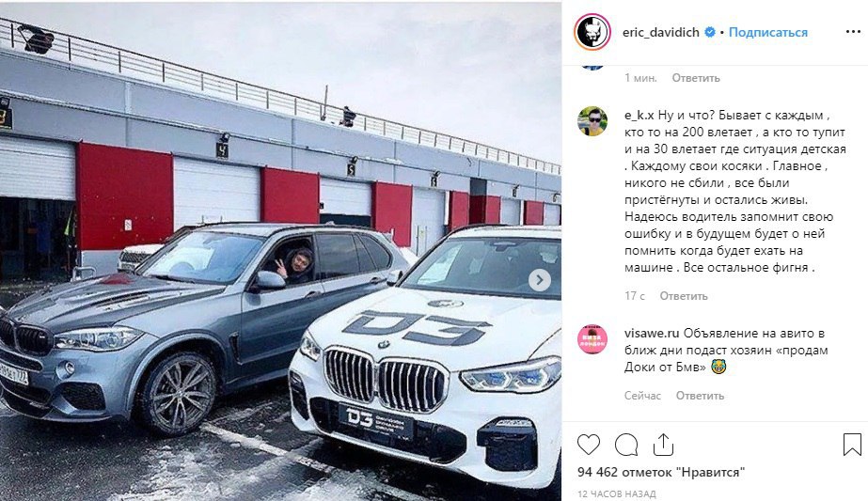Click the share arrow icon
This screenshot has height=501, width=868.
[x=663, y=445]
